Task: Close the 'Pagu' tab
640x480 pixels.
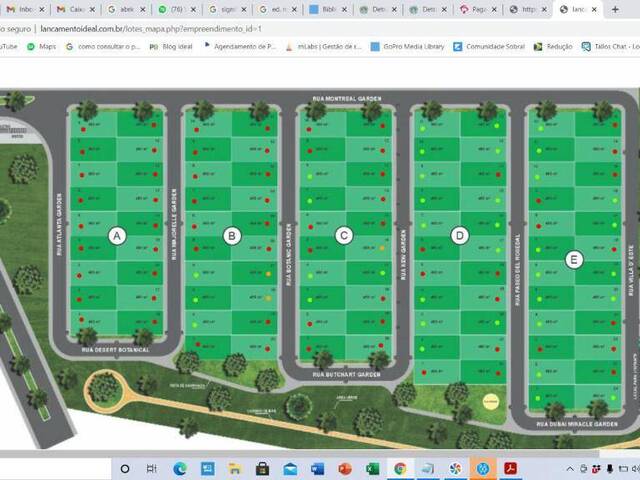Action: pyautogui.click(x=494, y=9)
